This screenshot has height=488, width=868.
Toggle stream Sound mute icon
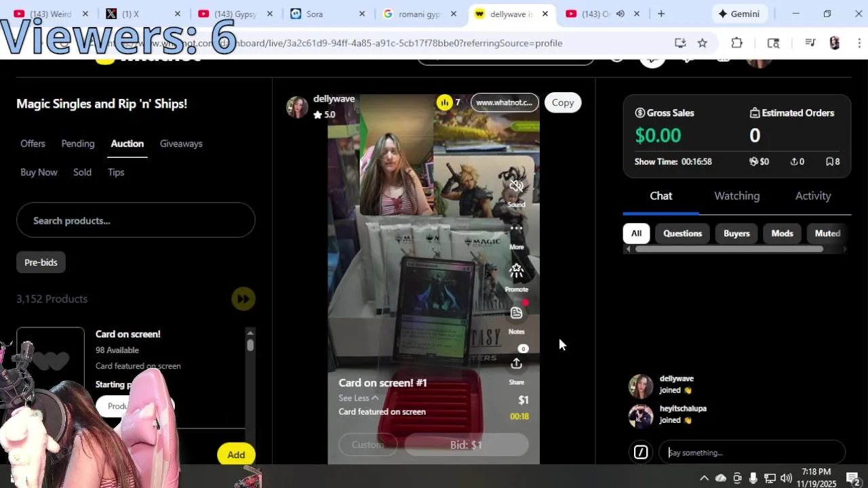pyautogui.click(x=517, y=186)
